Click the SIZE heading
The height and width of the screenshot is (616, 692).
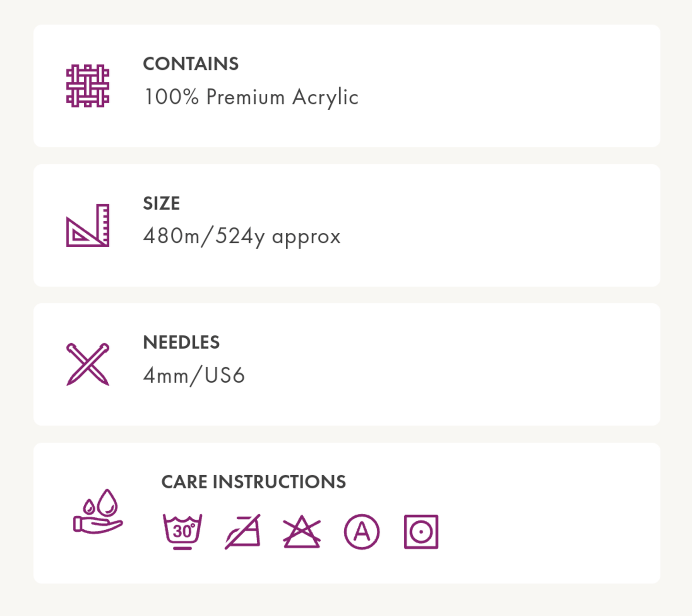(x=161, y=203)
